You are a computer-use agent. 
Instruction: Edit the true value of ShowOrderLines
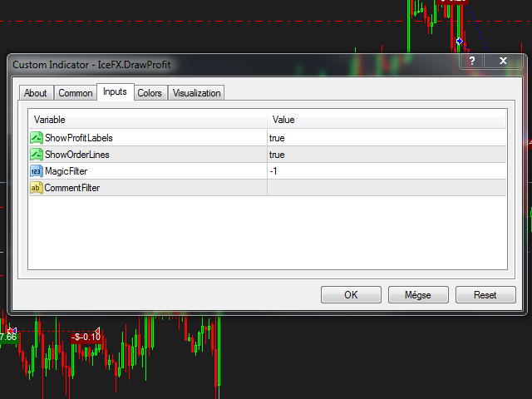[x=387, y=155]
